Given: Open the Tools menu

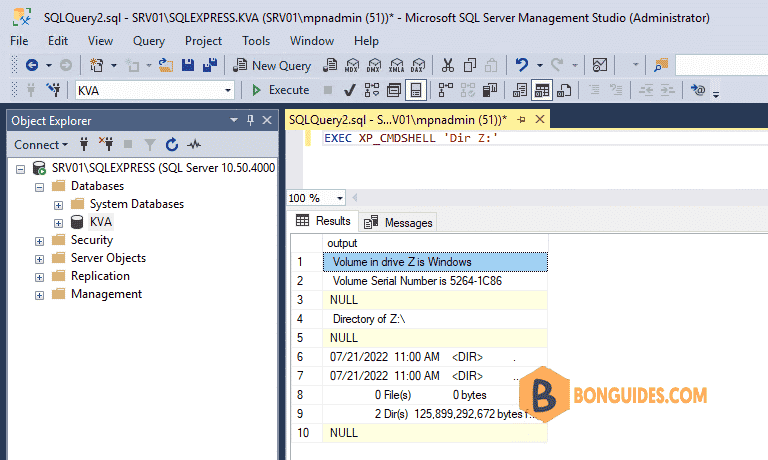Looking at the screenshot, I should coord(256,41).
